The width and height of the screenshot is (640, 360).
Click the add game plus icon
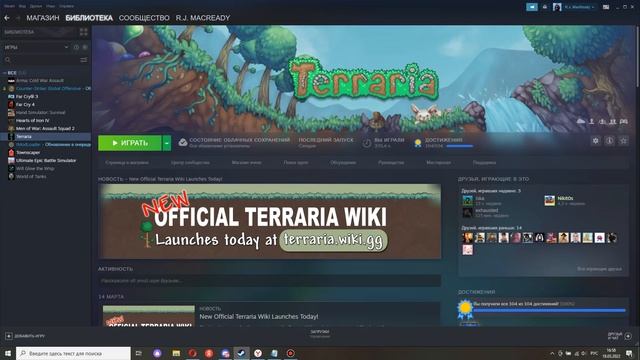click(x=9, y=336)
